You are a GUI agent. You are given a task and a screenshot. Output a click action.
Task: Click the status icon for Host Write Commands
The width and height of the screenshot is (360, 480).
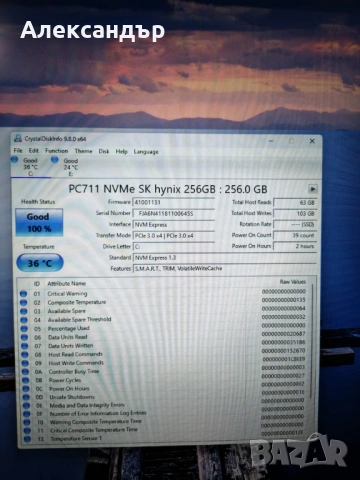tap(25, 363)
